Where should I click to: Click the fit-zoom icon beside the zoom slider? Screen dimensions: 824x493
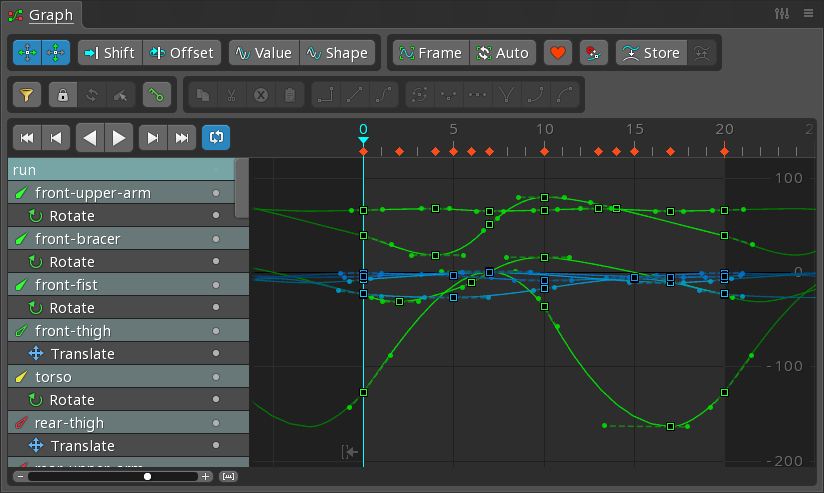click(x=228, y=477)
